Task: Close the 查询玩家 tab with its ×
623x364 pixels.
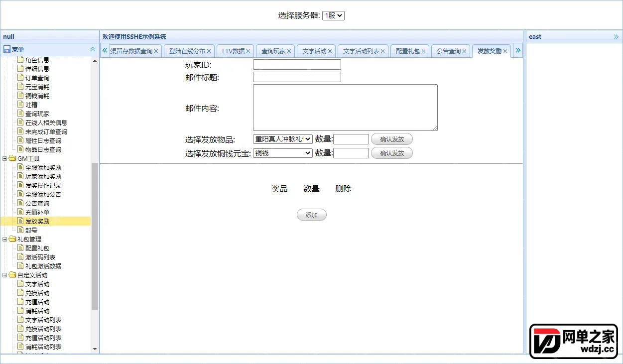Action: coord(289,51)
